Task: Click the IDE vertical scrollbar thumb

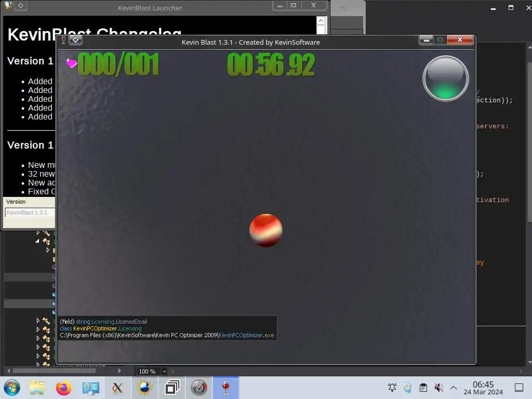Action: (x=529, y=142)
